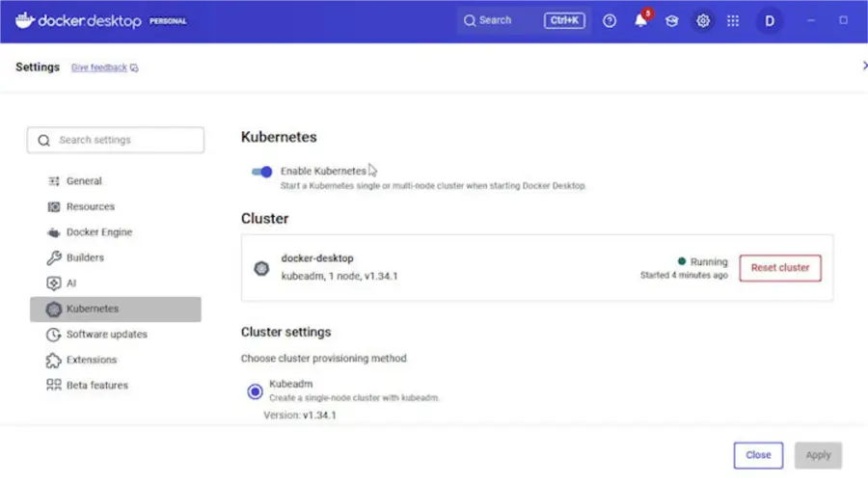
Task: Click the AI icon in sidebar
Action: pyautogui.click(x=54, y=283)
